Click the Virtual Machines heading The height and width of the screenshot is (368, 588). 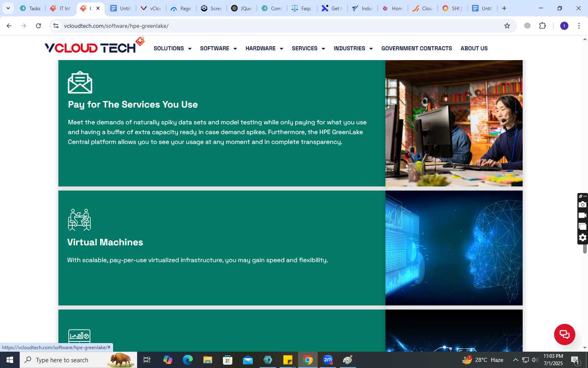(x=105, y=242)
